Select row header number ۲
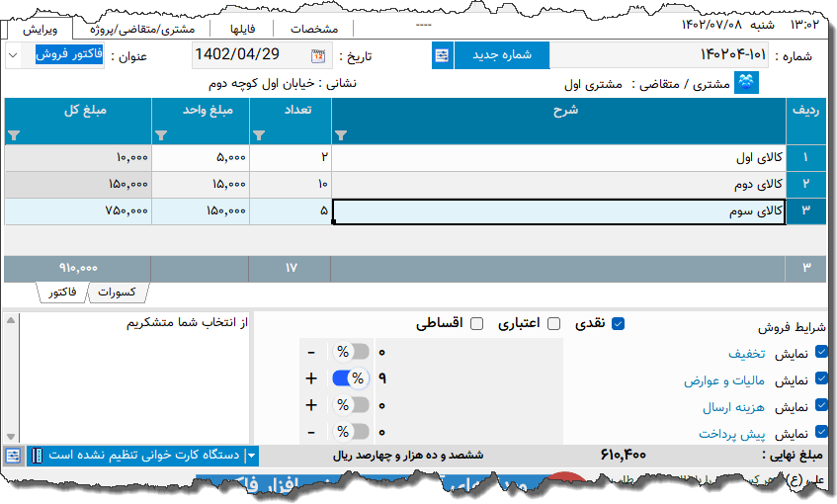Viewport: 837px width, 504px height. 805,184
